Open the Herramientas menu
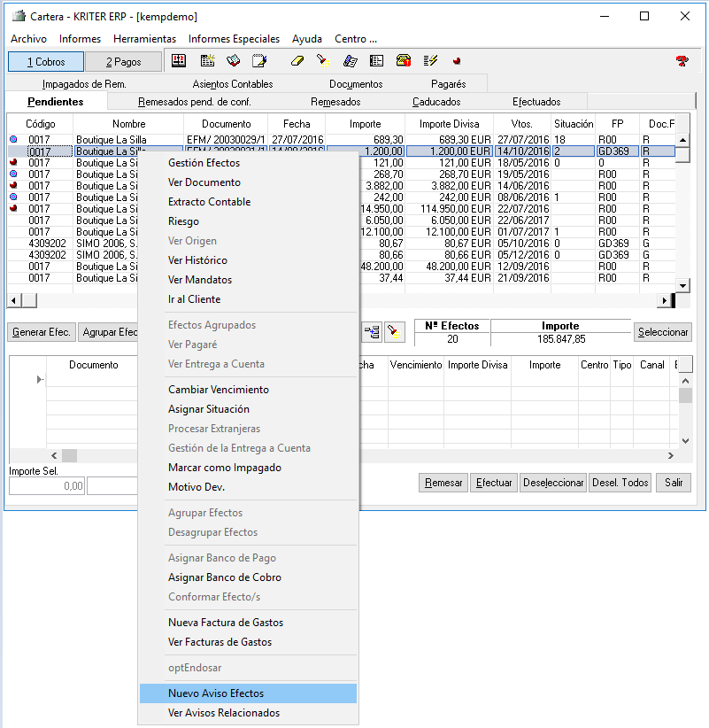Image resolution: width=709 pixels, height=728 pixels. click(x=145, y=39)
